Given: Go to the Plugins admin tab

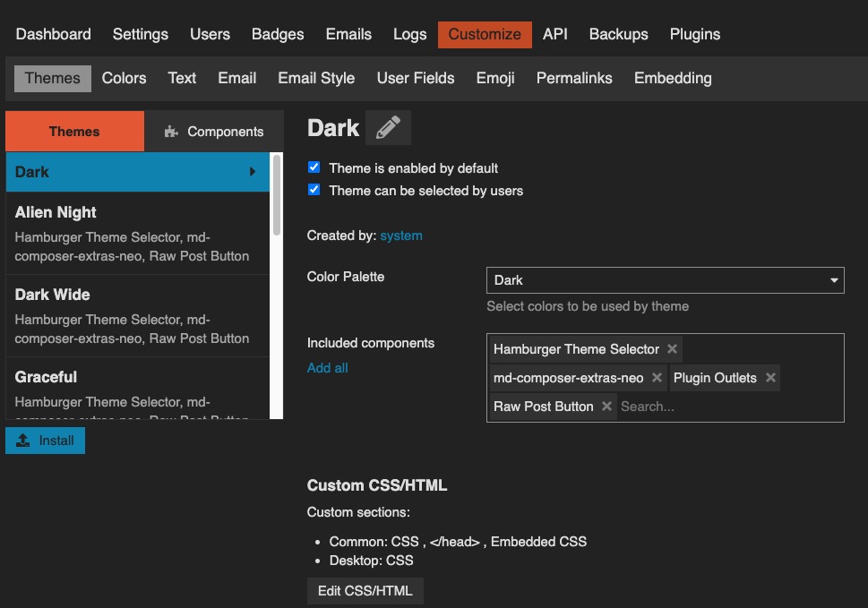Looking at the screenshot, I should point(695,34).
